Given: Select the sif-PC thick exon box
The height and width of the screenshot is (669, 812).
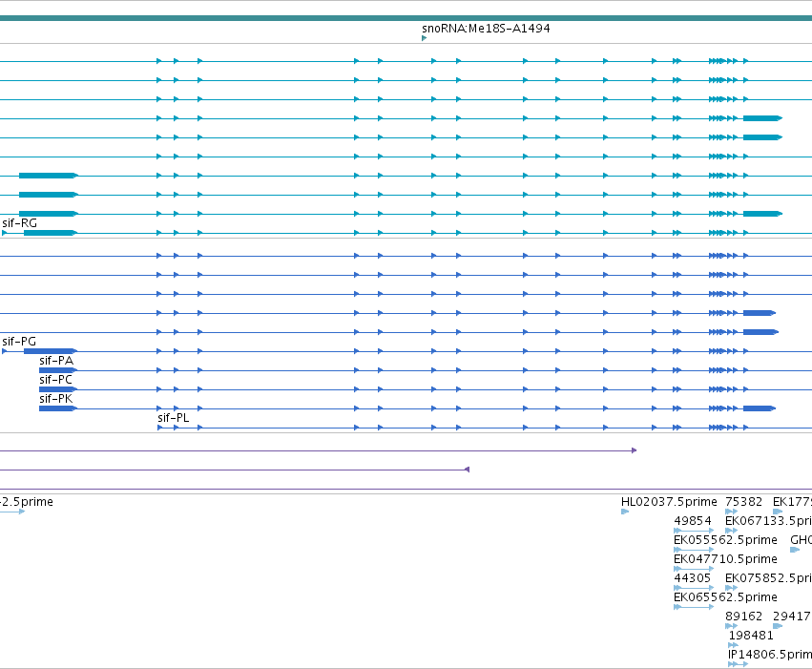Looking at the screenshot, I should tap(57, 389).
